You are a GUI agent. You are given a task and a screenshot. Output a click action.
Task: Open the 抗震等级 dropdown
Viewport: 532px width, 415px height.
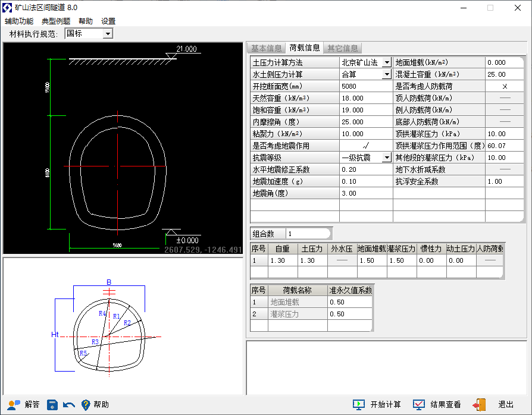coord(386,158)
